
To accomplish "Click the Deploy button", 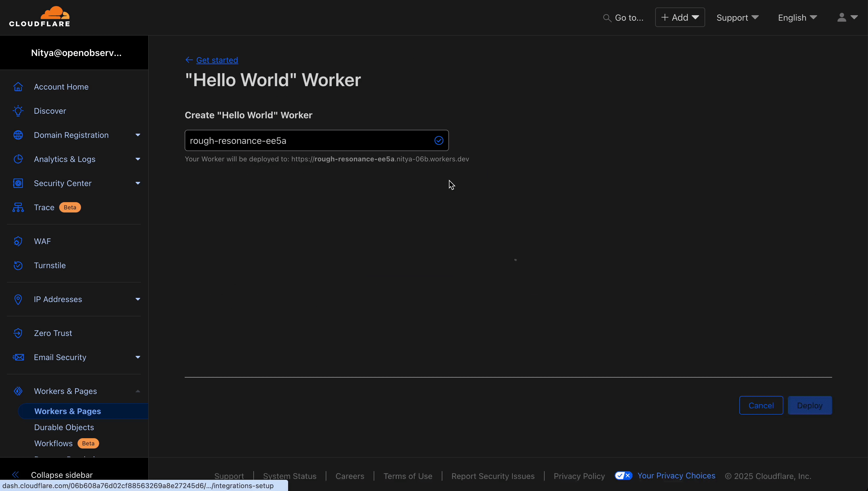I will point(810,405).
